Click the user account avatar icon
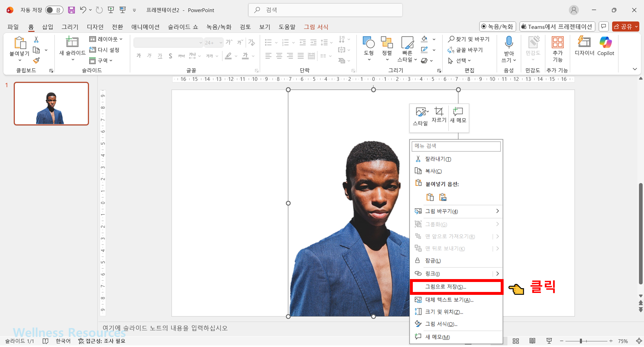Screen dimensions: 644x347 click(x=574, y=10)
